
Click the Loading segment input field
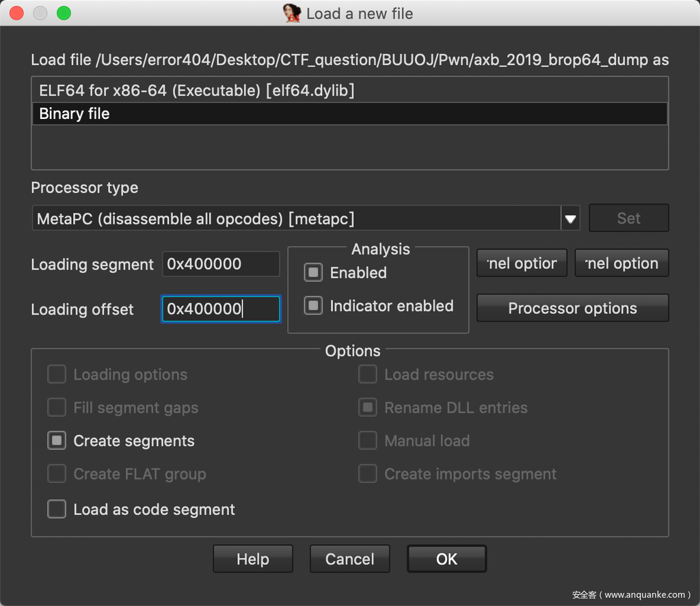[221, 264]
